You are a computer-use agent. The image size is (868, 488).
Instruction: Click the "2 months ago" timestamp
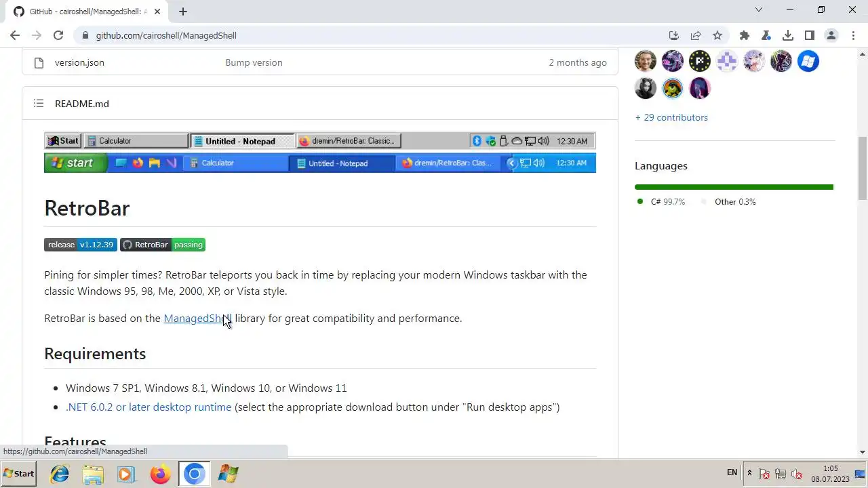[x=578, y=62]
